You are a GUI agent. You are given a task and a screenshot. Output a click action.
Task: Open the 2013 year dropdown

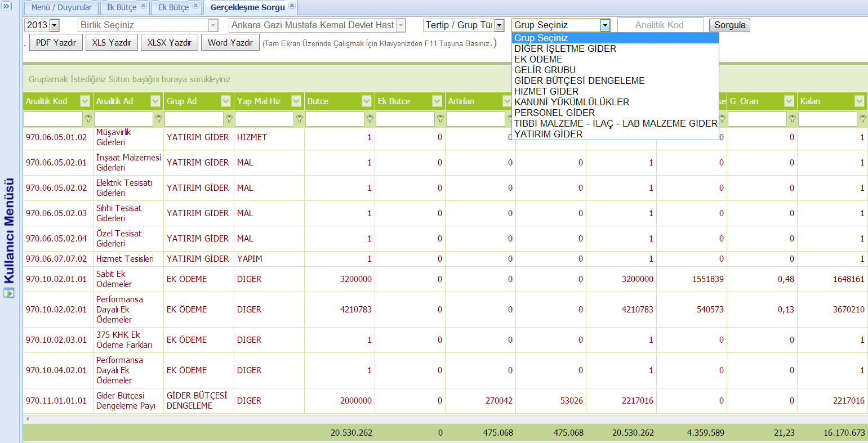point(55,25)
